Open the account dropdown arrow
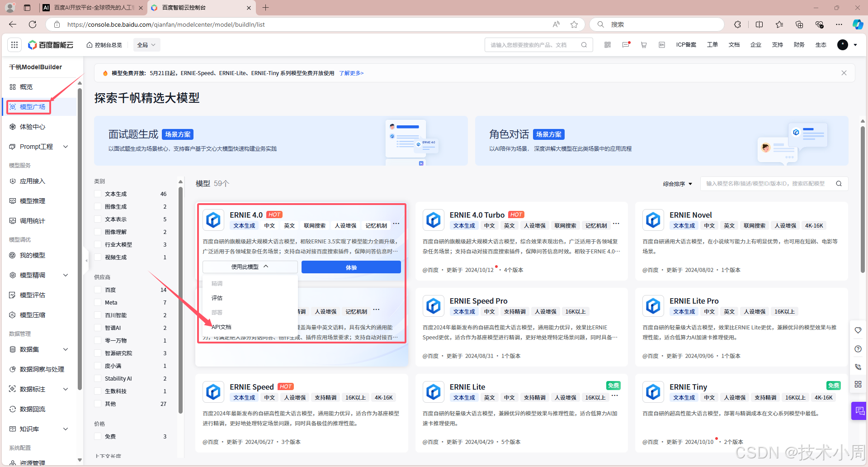The width and height of the screenshot is (868, 467). (855, 45)
